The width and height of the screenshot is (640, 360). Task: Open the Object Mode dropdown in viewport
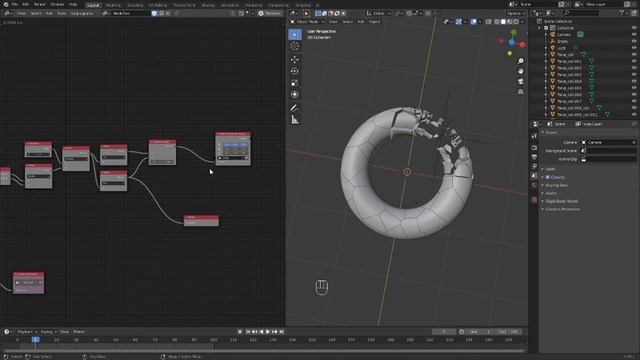point(307,22)
